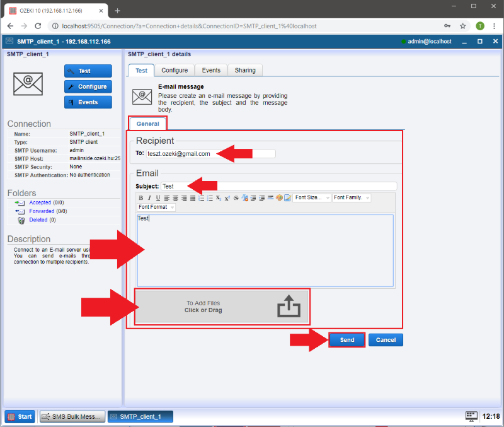Expand the Font Format dropdown
The height and width of the screenshot is (427, 504).
point(156,207)
